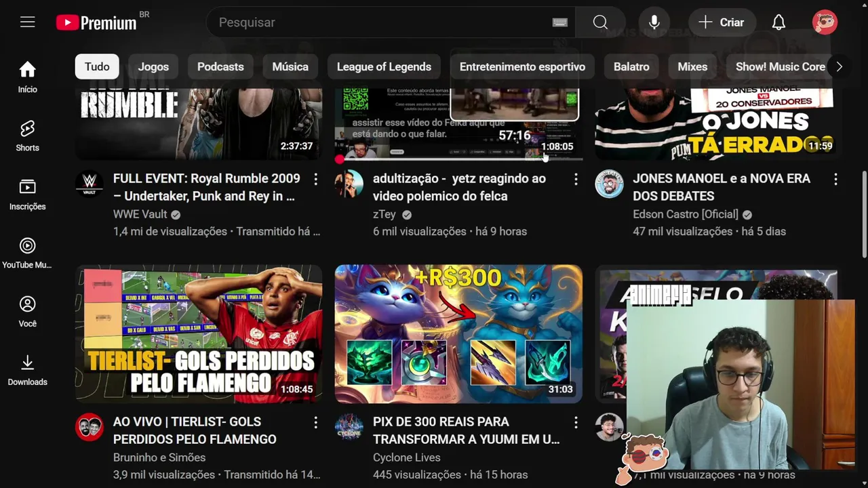This screenshot has height=488, width=868.
Task: Open options menu for the JONES MANOEL video
Action: [835, 179]
